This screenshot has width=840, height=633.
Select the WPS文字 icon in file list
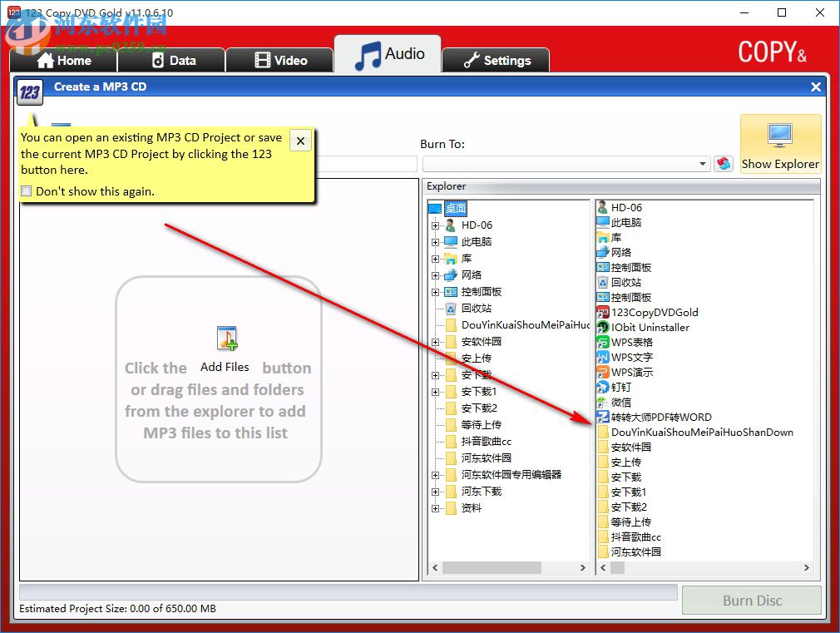[603, 357]
